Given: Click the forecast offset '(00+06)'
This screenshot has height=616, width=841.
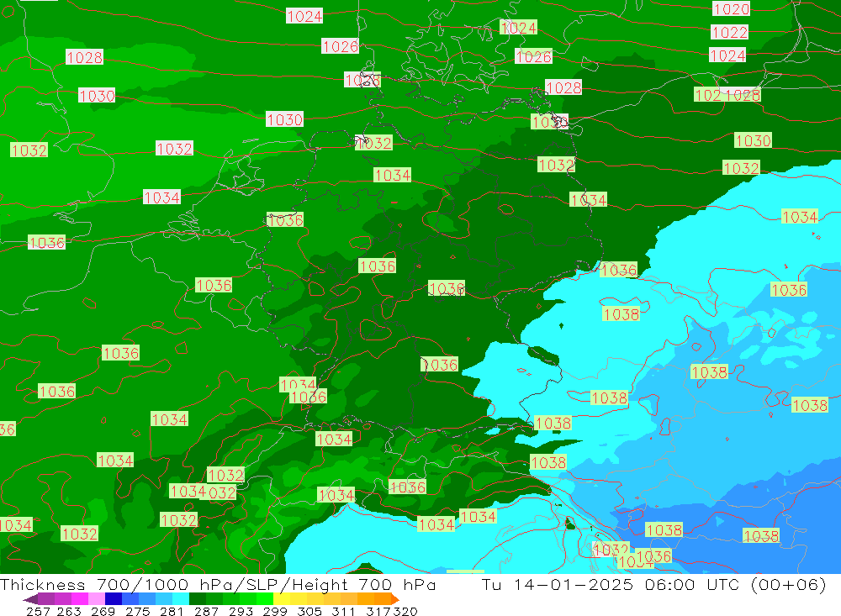Looking at the screenshot, I should coord(788,584).
